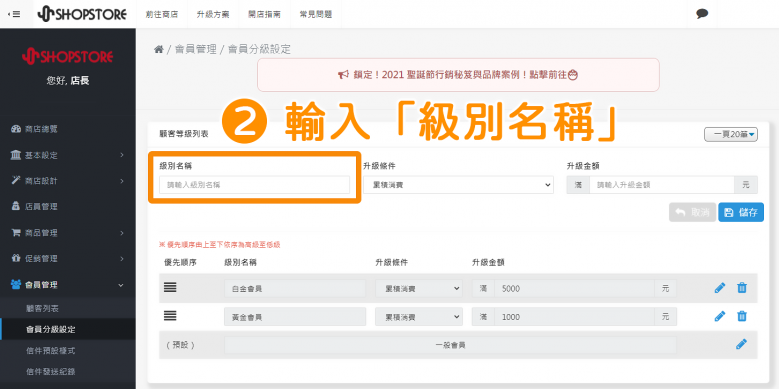Edit the 黃金會員 row with the pencil icon
Screen dimensions: 779x389
tap(720, 316)
